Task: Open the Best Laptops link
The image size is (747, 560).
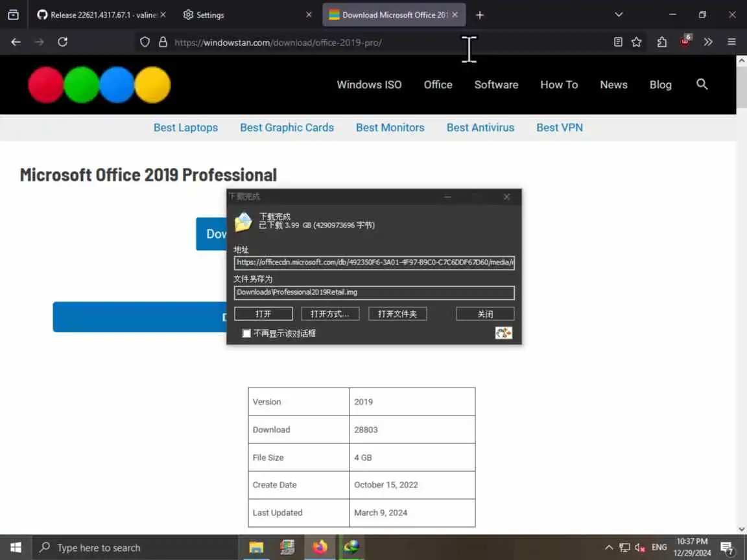Action: 185,128
